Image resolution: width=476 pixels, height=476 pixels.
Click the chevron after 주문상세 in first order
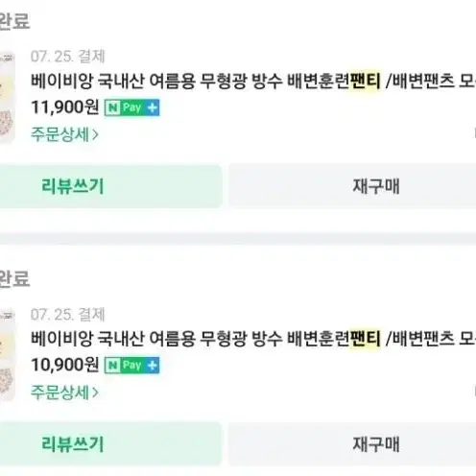coord(95,134)
